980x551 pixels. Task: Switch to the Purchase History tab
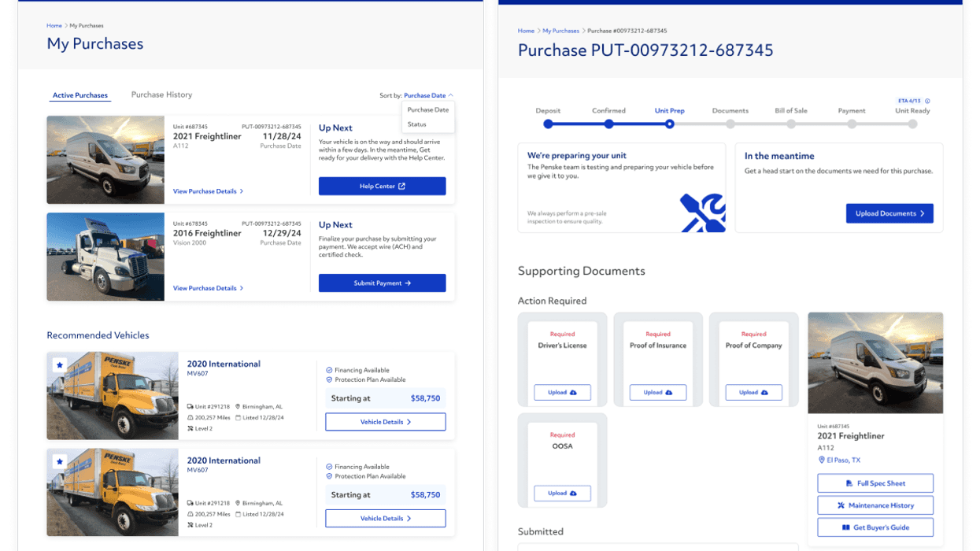click(x=161, y=94)
